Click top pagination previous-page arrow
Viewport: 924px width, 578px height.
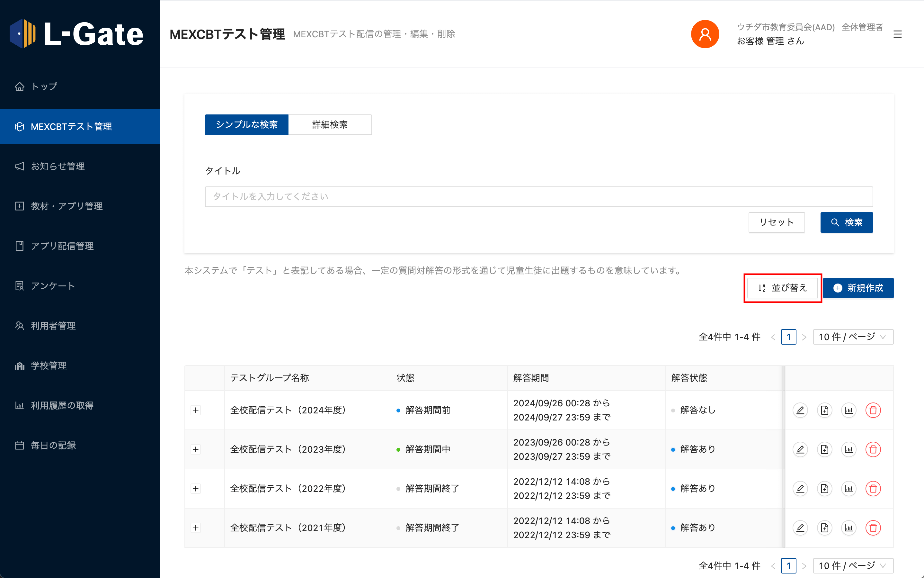[773, 337]
